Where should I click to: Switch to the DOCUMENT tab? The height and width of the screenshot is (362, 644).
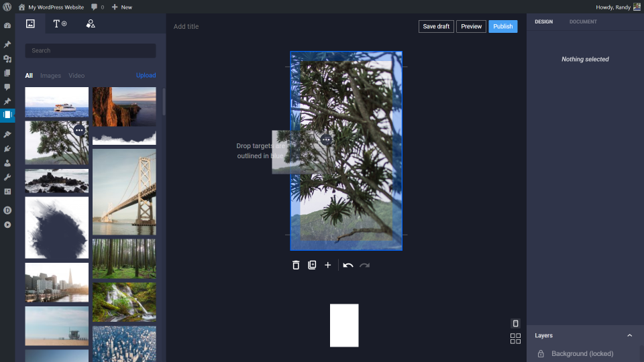[583, 21]
